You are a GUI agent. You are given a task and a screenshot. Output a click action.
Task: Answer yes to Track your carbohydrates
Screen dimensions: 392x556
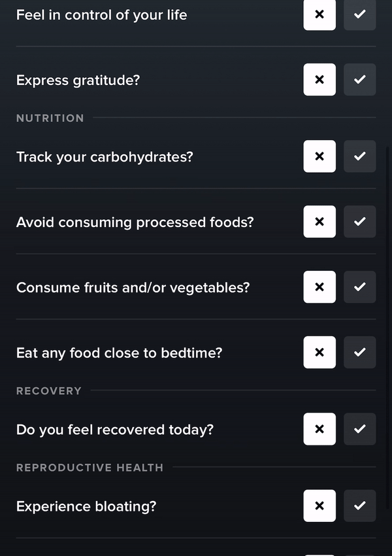359,156
